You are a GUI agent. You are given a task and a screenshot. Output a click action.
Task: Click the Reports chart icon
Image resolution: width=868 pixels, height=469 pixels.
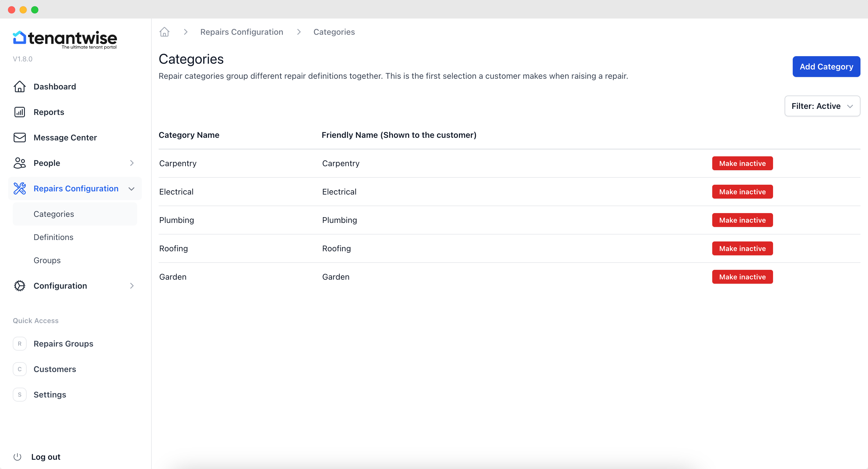[x=20, y=112]
